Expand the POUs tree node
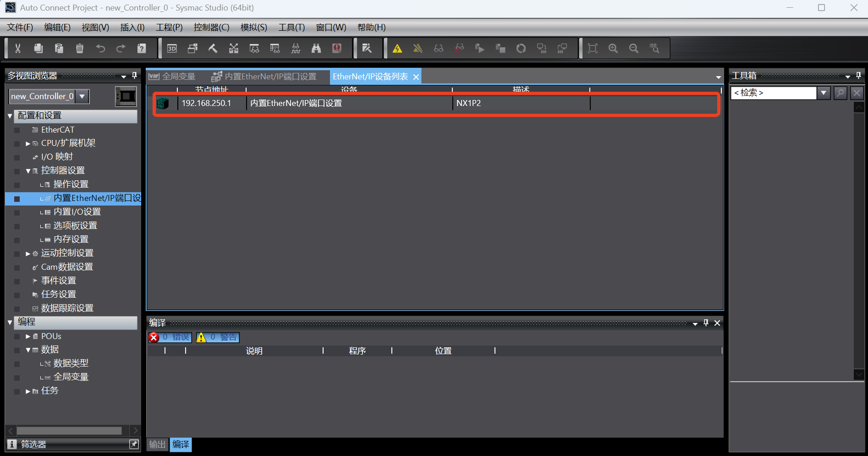 [28, 336]
